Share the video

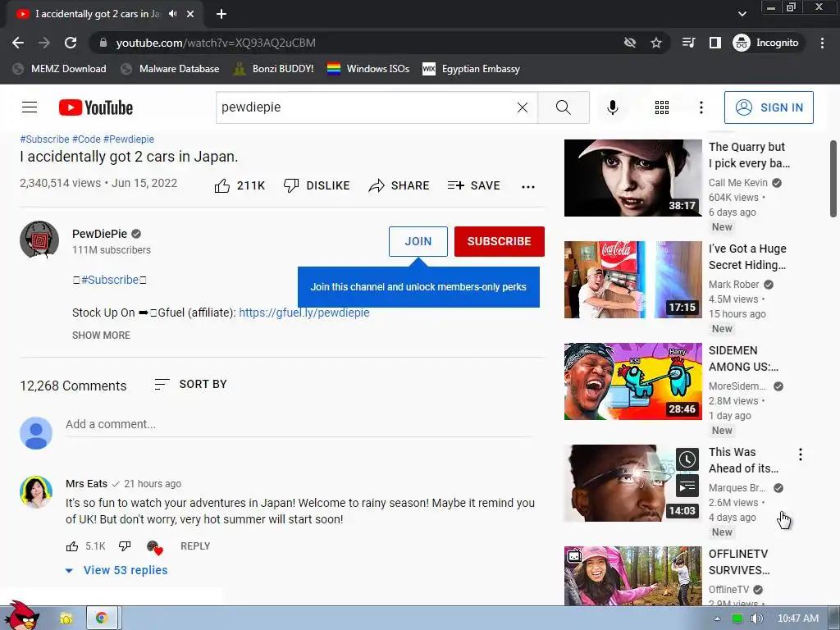399,186
